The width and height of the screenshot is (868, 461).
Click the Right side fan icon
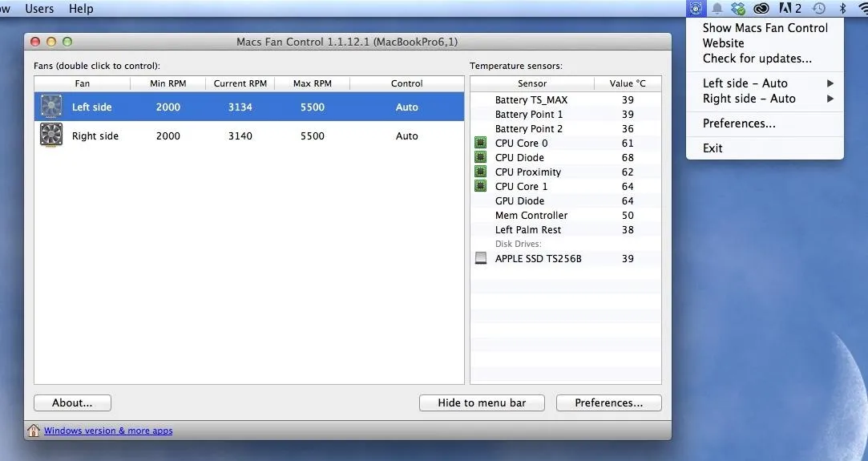click(51, 135)
